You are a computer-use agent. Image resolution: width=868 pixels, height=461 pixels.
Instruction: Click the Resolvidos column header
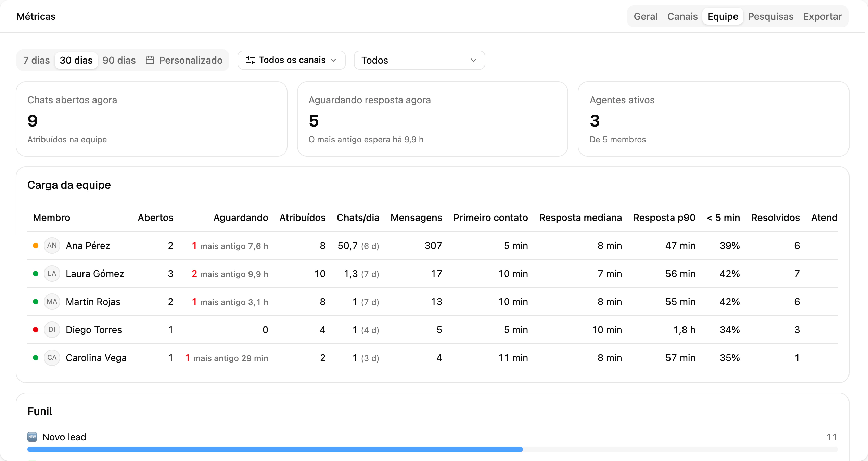click(775, 218)
